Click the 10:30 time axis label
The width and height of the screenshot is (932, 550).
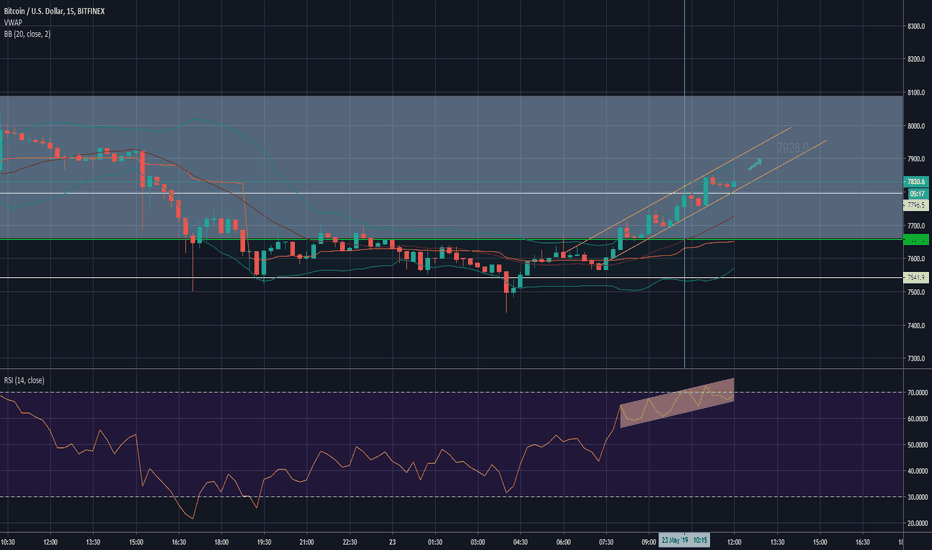[x=8, y=542]
